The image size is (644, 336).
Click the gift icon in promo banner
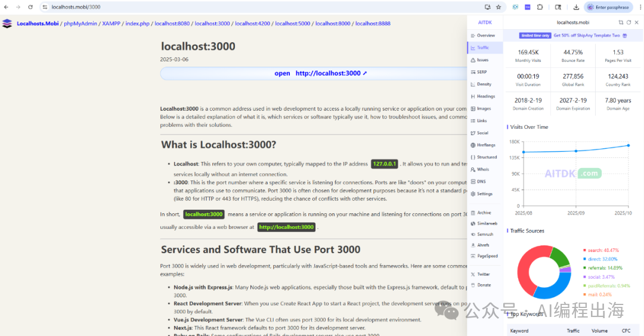click(625, 36)
